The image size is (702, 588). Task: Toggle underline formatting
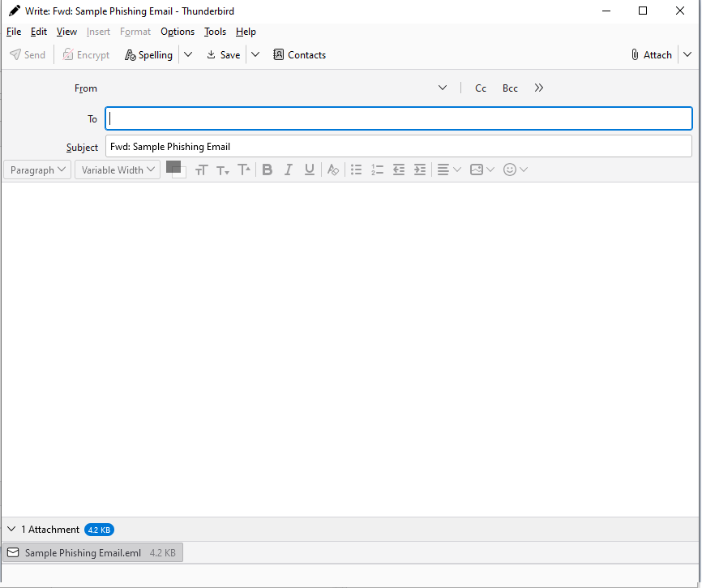pos(309,170)
